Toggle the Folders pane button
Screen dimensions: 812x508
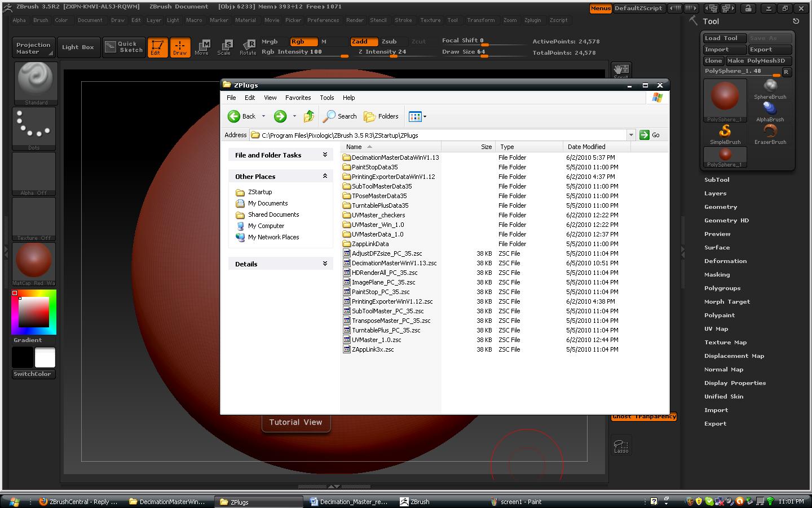[x=382, y=116]
